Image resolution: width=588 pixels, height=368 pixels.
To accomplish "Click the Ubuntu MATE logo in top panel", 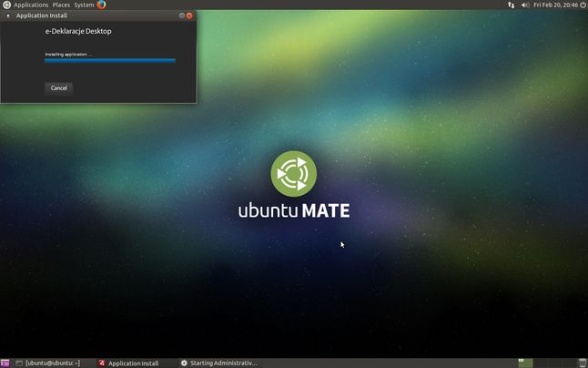I will click(x=6, y=5).
